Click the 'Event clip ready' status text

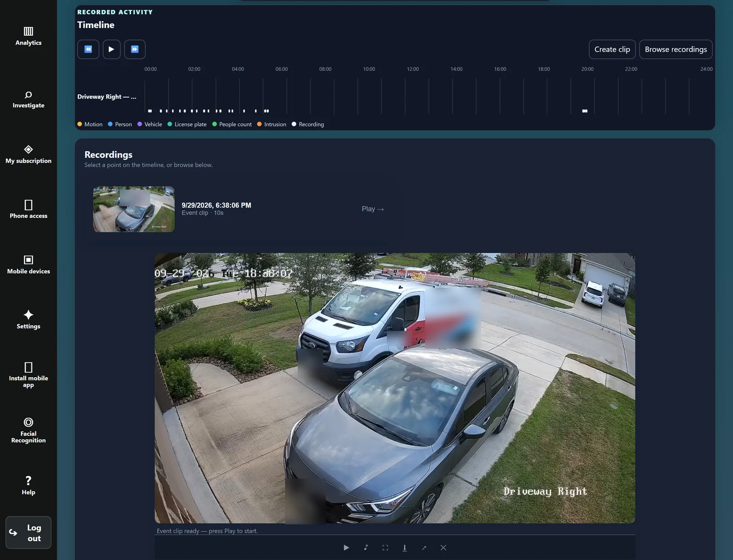click(207, 531)
